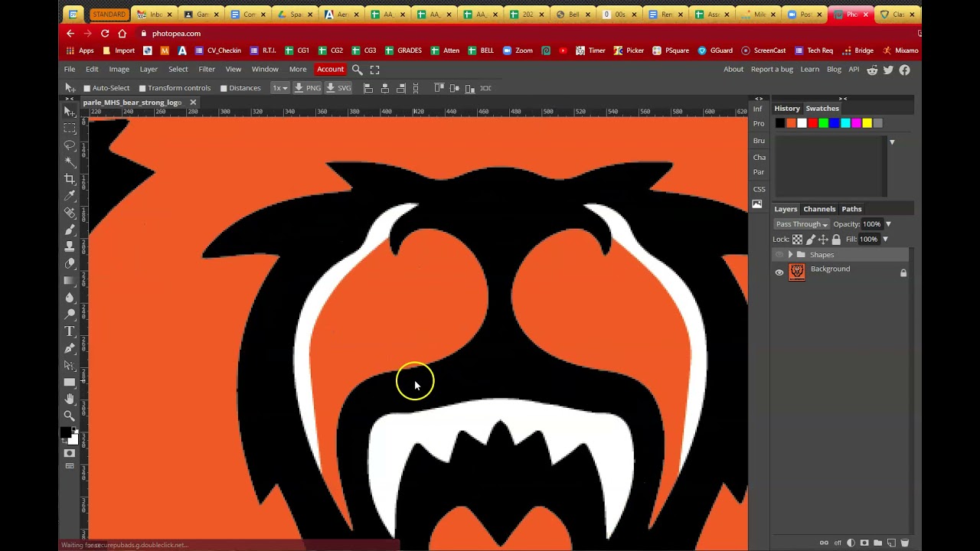Hide the Background layer eye icon
The width and height of the screenshot is (980, 551).
tap(779, 272)
